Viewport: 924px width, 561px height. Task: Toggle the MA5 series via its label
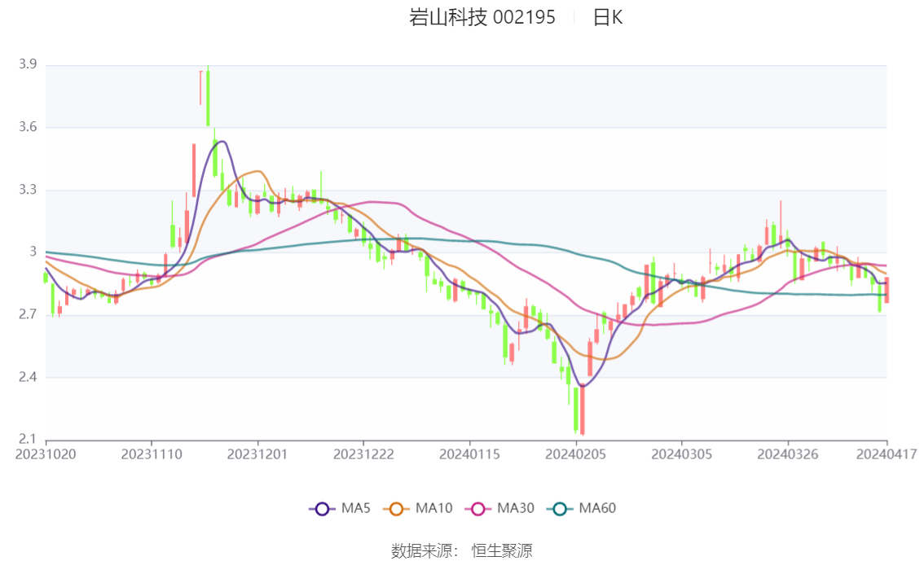coord(355,509)
